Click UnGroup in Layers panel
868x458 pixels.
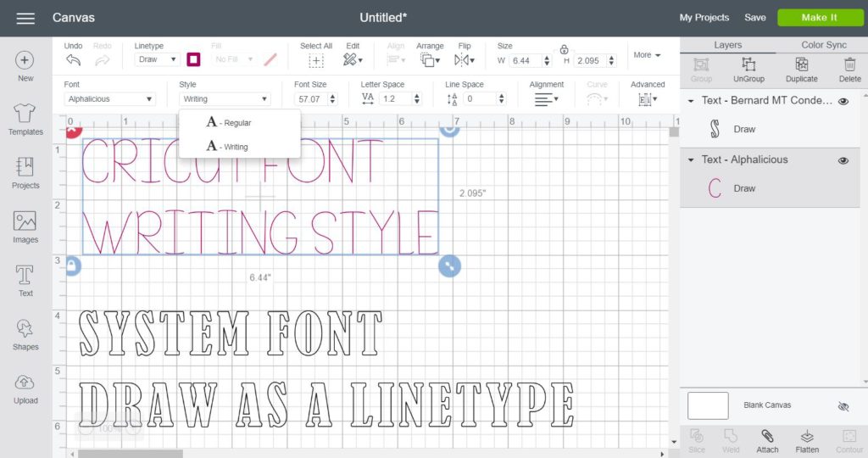click(x=748, y=70)
